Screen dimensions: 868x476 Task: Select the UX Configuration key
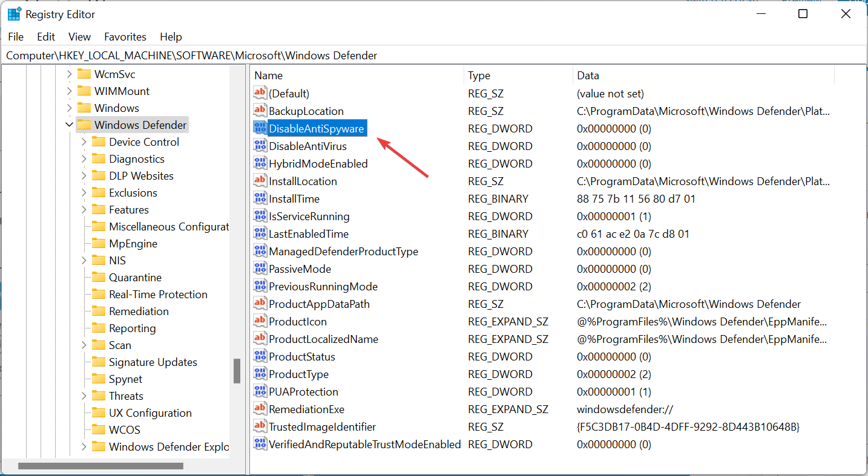click(x=150, y=412)
